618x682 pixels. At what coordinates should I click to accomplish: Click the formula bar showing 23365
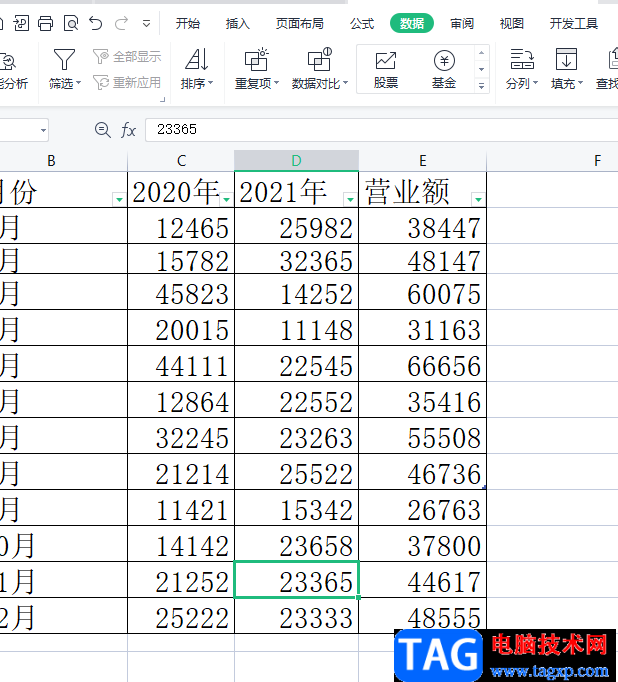[x=381, y=130]
